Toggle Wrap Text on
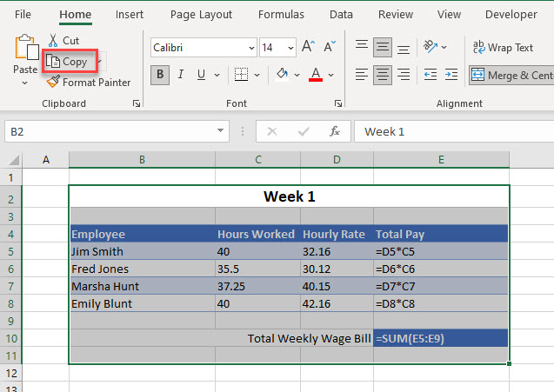The height and width of the screenshot is (392, 554). pos(503,48)
